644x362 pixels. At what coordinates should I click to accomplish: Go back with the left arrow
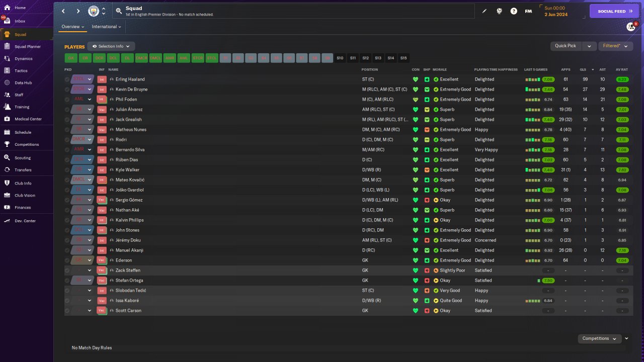[x=63, y=11]
